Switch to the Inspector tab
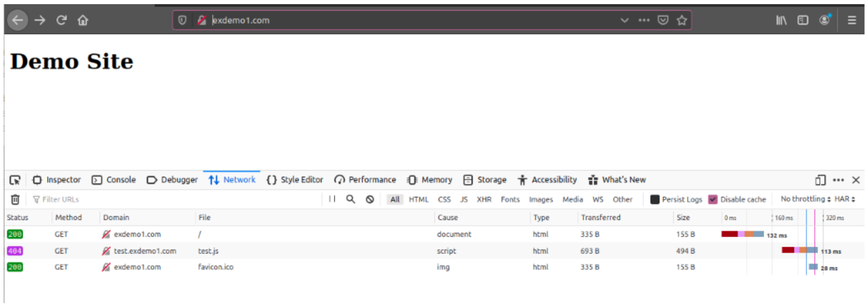 point(57,180)
